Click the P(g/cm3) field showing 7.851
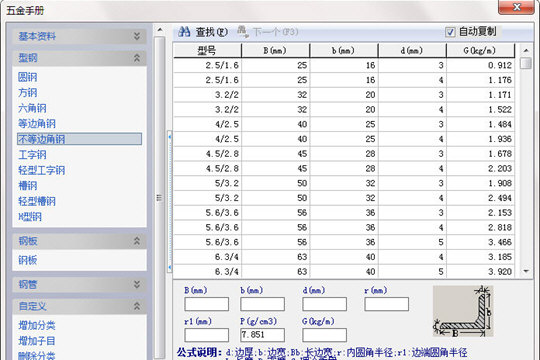Viewport: 540px width, 360px height. [262, 335]
